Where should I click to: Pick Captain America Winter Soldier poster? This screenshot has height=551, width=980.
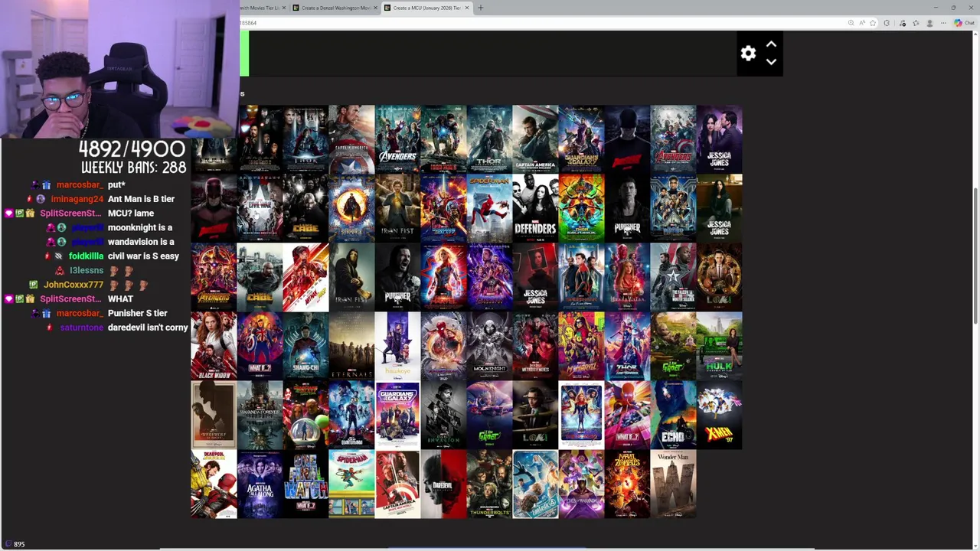click(x=535, y=139)
